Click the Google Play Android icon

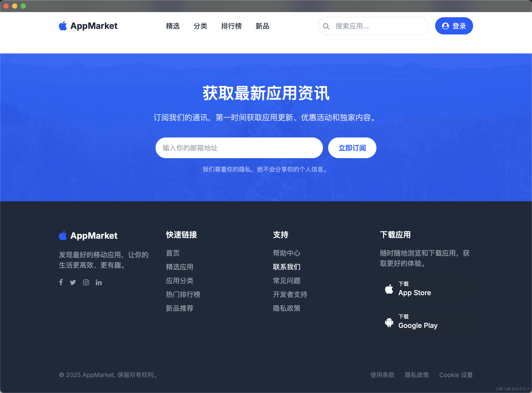pos(389,322)
